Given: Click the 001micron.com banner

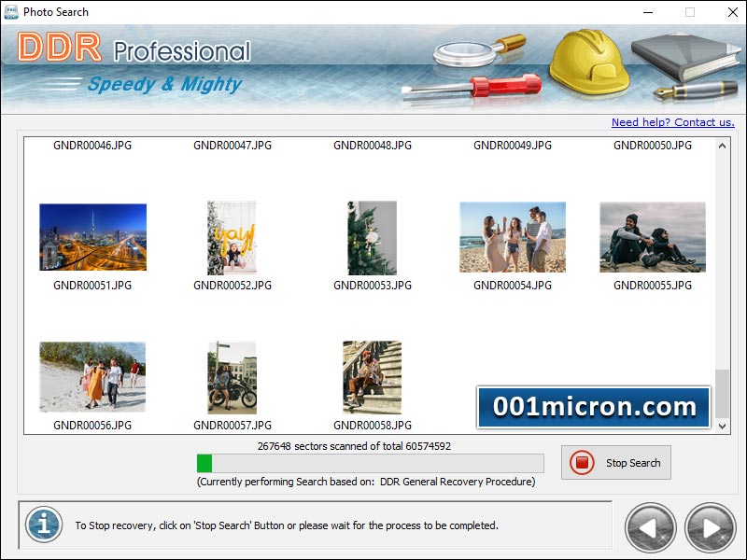Looking at the screenshot, I should tap(594, 405).
